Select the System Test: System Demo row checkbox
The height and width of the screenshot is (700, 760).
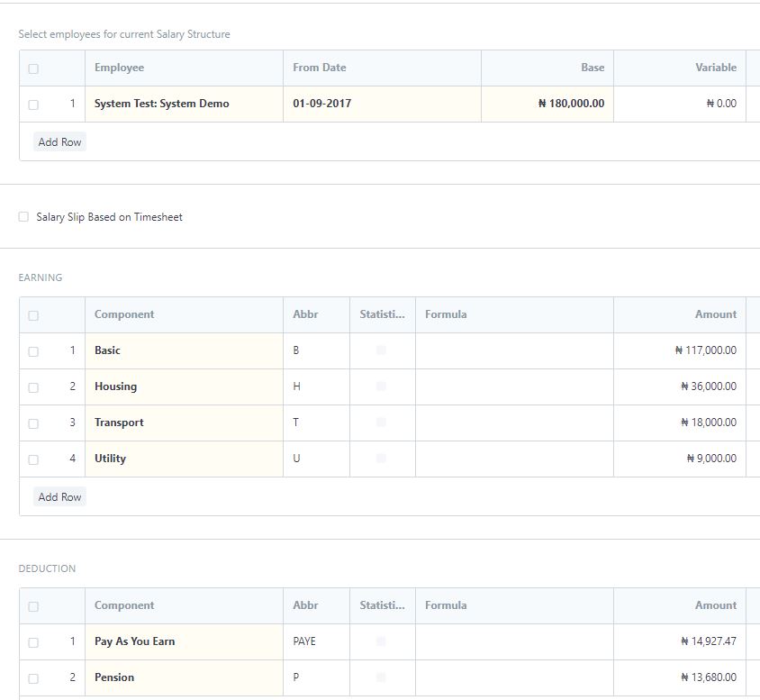pyautogui.click(x=33, y=105)
